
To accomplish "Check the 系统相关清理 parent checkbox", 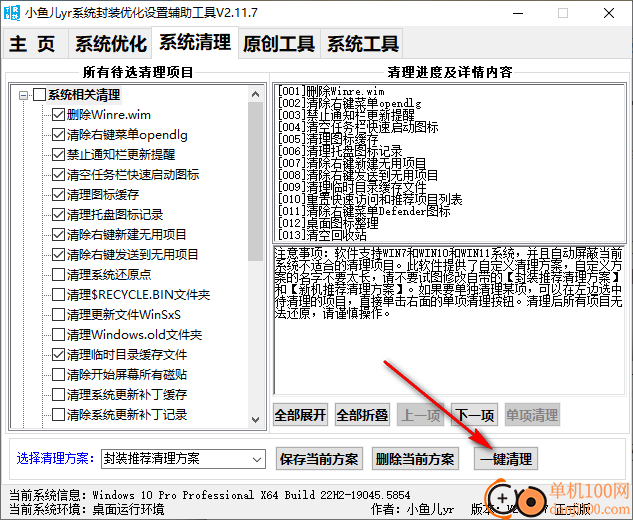I will click(39, 95).
